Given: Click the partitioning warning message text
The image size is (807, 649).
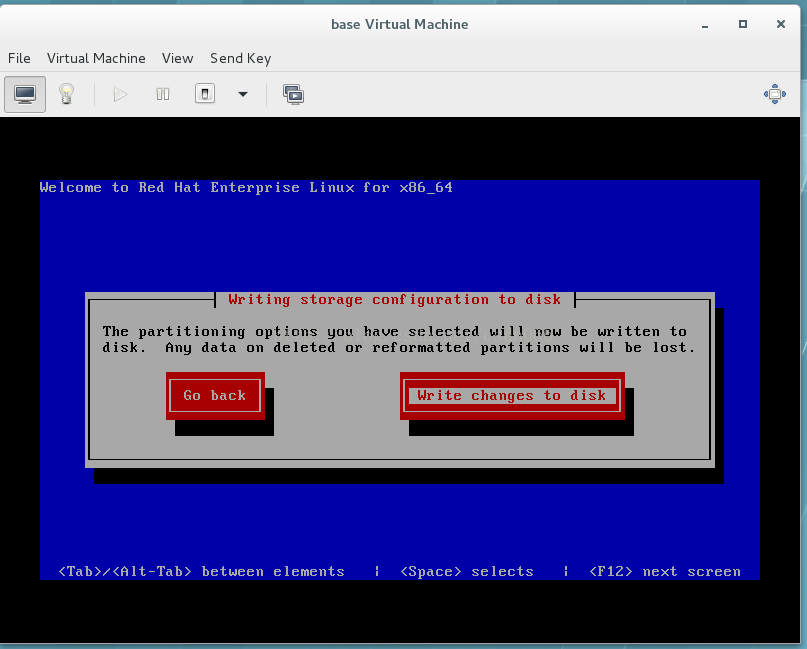Looking at the screenshot, I should [399, 339].
